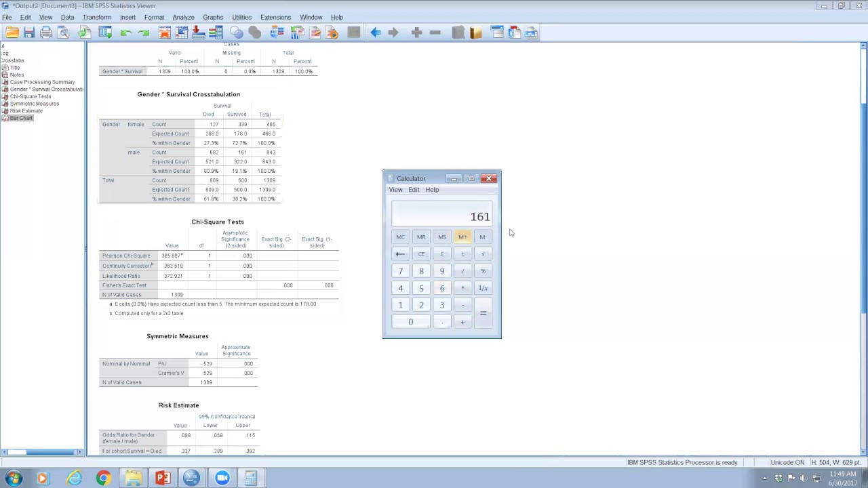Demote outline item with right arrow
Viewport: 868px width, 488px height.
coord(393,32)
